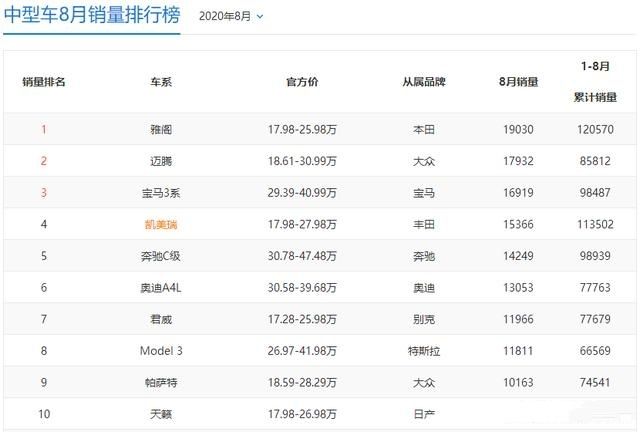
Task: Click the 日产 brand cell
Action: point(424,414)
